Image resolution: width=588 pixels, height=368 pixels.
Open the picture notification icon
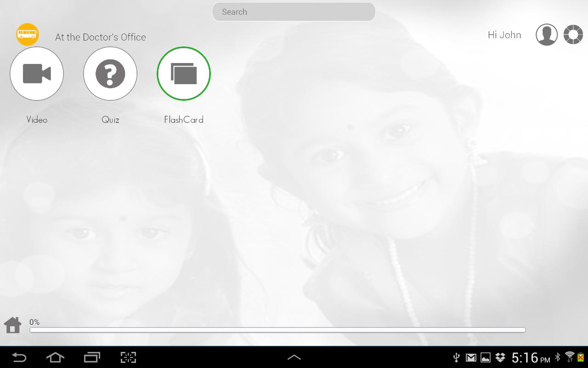pyautogui.click(x=486, y=357)
